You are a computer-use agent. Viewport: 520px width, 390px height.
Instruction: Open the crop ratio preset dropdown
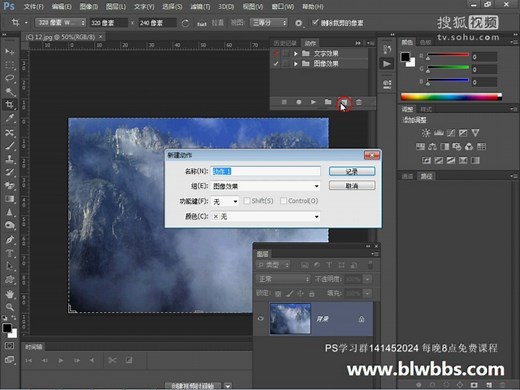(60, 23)
